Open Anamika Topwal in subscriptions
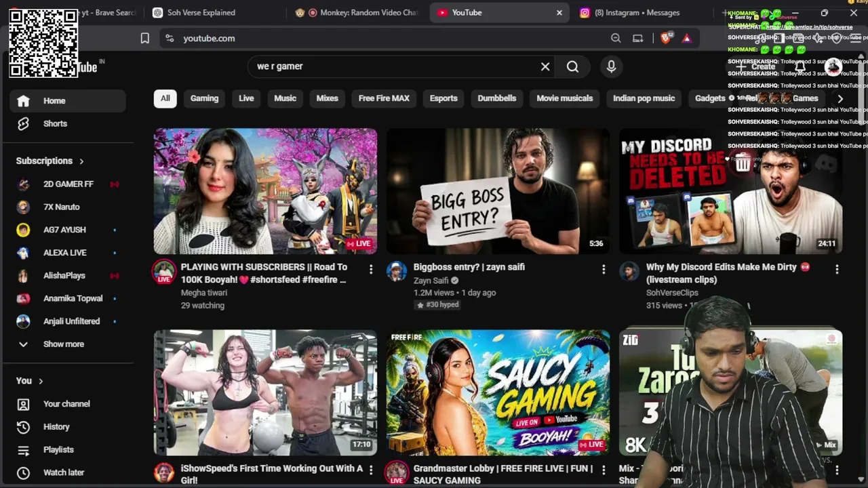 click(68, 299)
